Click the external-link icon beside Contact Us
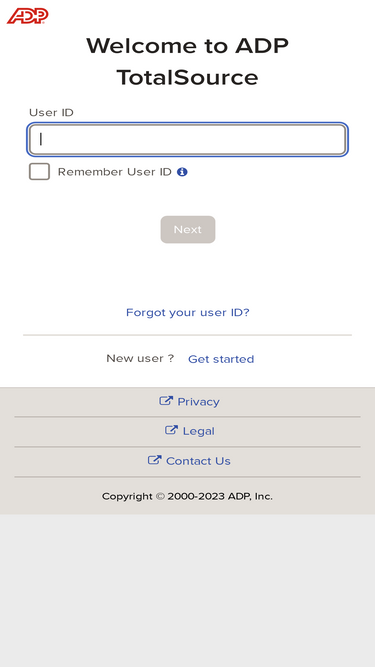 pyautogui.click(x=155, y=460)
